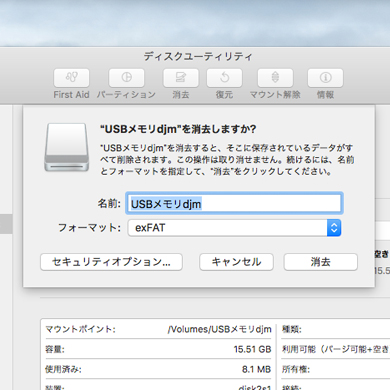
Task: Select the 復元 toolbar icon
Action: (x=224, y=78)
